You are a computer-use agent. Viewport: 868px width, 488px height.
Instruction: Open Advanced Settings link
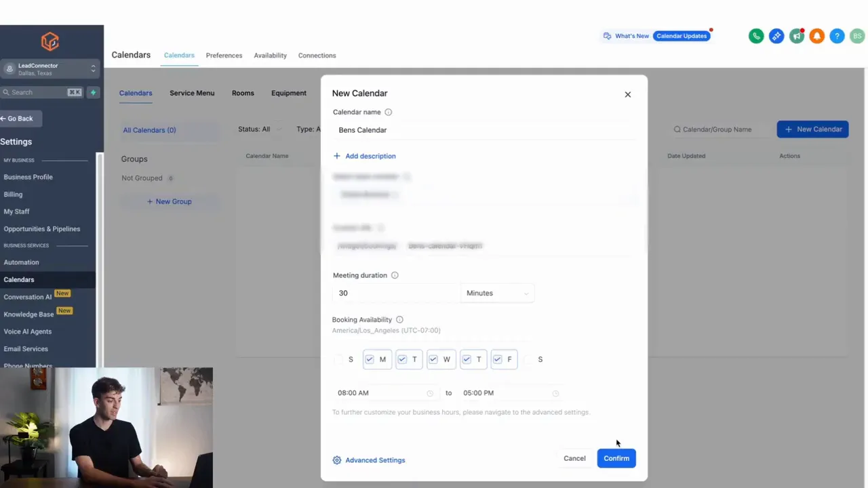(x=369, y=460)
